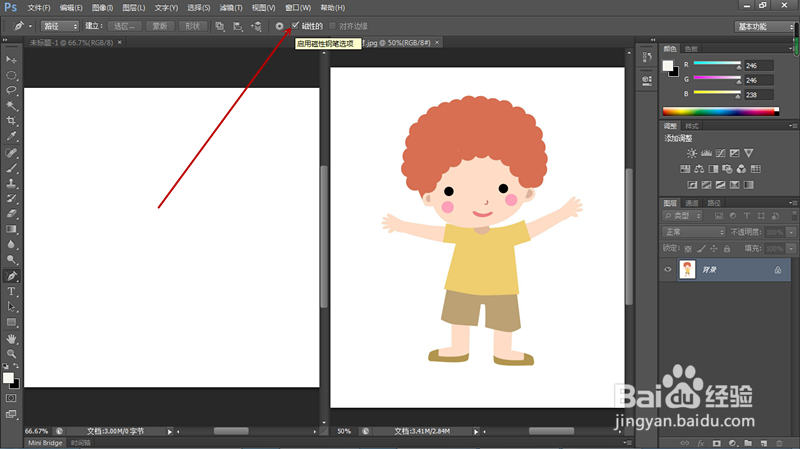This screenshot has height=449, width=800.
Task: Select the History Brush tool
Action: tap(11, 198)
